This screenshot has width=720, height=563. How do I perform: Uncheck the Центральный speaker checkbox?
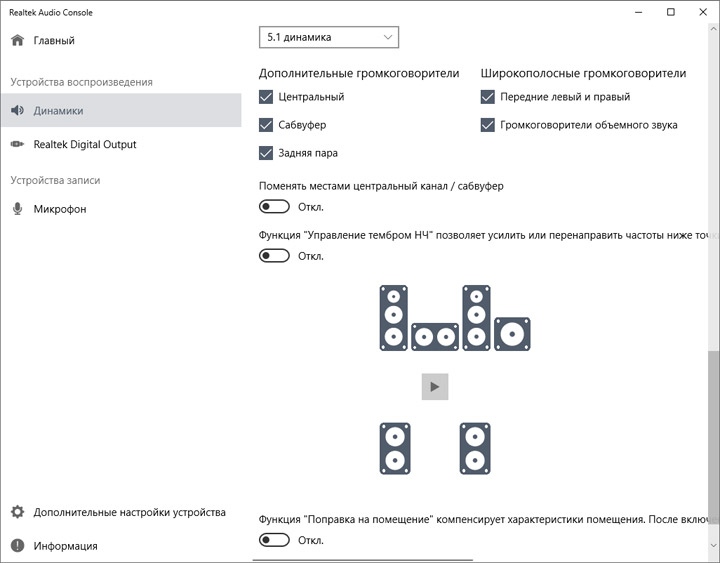tap(266, 97)
